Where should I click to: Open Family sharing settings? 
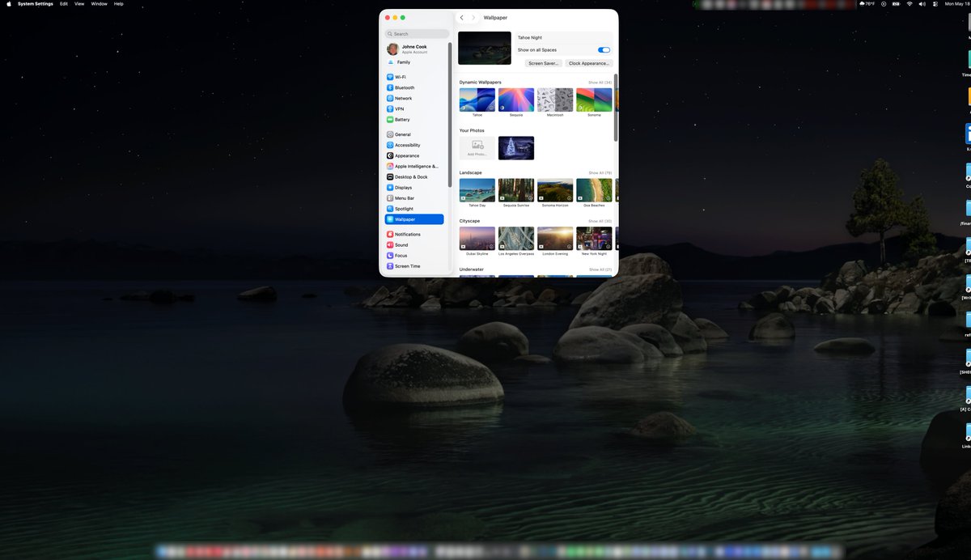pyautogui.click(x=414, y=62)
